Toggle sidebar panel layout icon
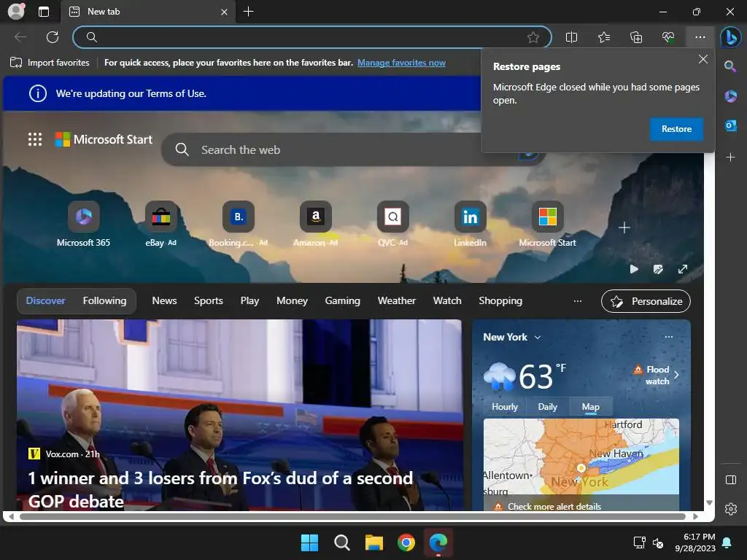The image size is (747, 560). (x=730, y=480)
